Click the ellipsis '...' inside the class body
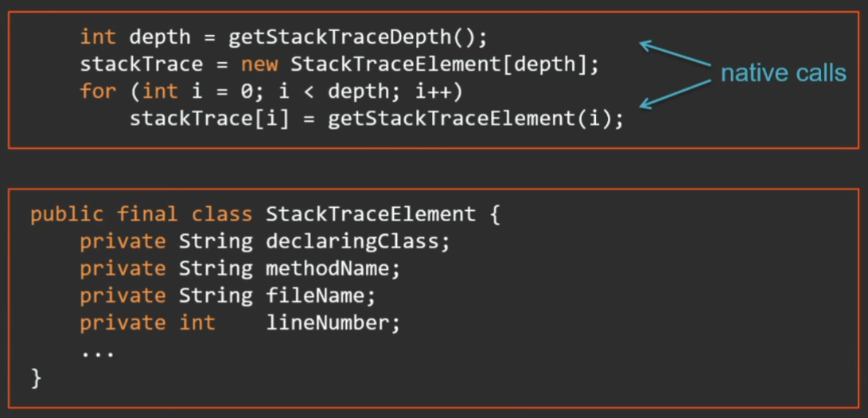The width and height of the screenshot is (868, 418). (x=98, y=351)
